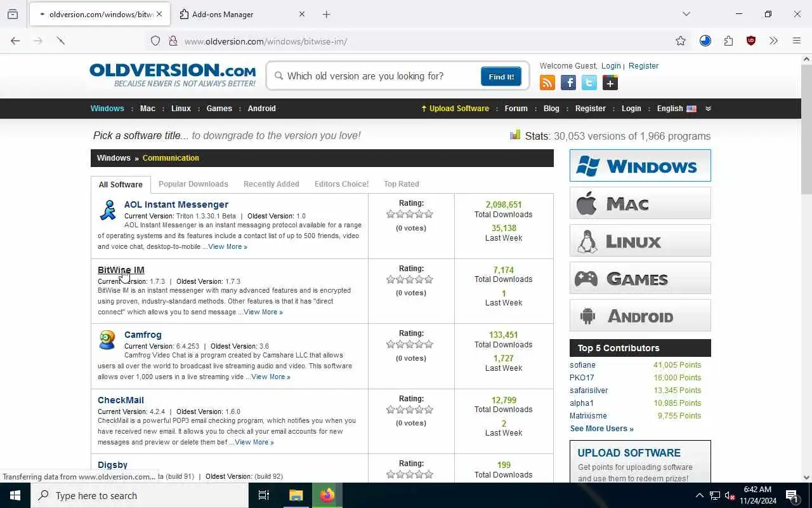
Task: Open File Explorer from the taskbar
Action: tap(296, 495)
